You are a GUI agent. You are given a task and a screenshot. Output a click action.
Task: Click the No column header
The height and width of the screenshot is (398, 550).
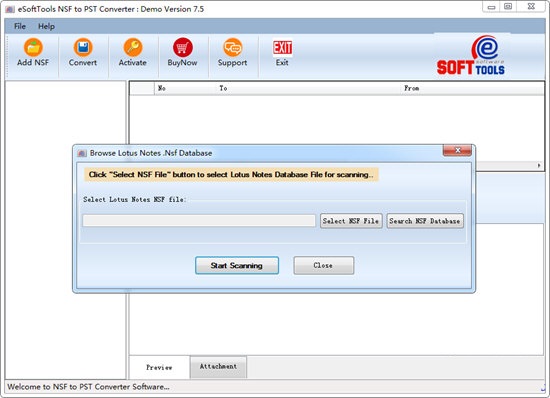[x=162, y=88]
